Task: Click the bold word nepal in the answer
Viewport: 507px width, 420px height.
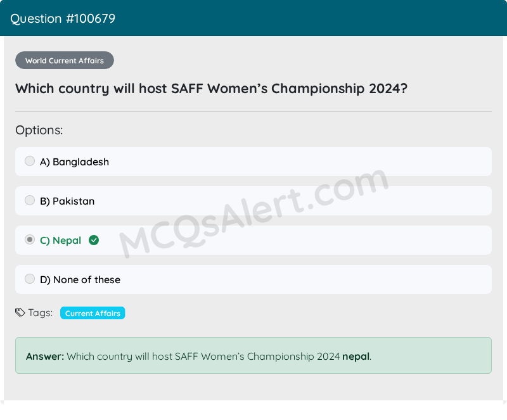Action: pyautogui.click(x=356, y=356)
